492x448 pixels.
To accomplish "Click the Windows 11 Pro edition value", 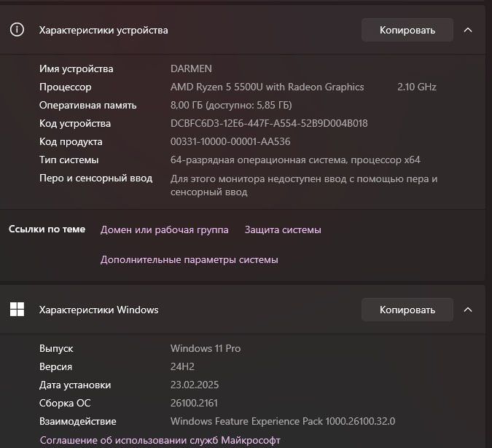I will [x=206, y=348].
